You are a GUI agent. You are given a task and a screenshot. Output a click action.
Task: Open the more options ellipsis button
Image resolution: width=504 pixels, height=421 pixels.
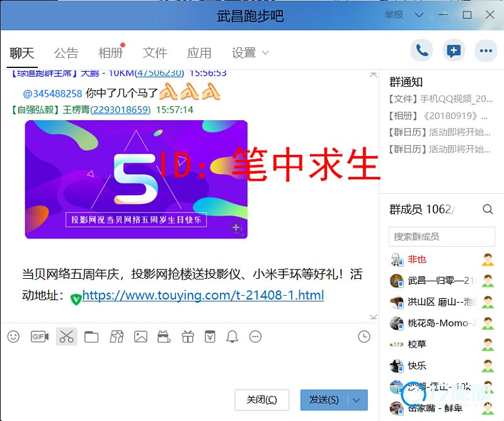pos(486,50)
